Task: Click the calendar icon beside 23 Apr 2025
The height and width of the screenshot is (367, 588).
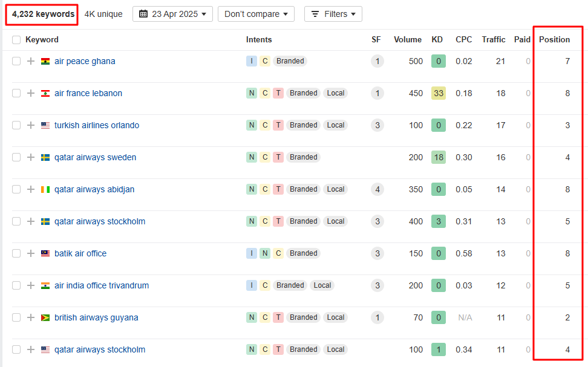Action: coord(143,14)
